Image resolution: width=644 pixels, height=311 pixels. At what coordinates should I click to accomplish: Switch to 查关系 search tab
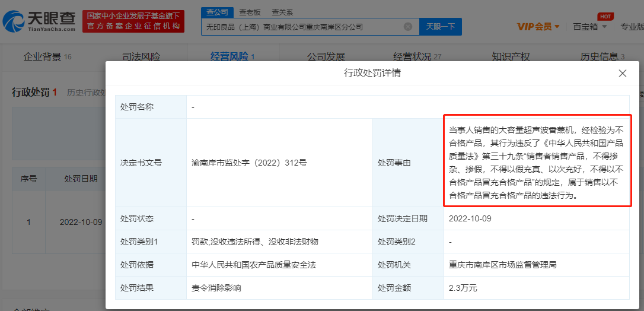(282, 12)
